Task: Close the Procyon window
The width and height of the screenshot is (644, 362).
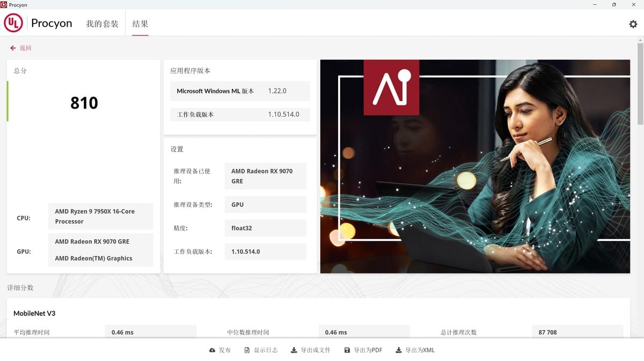Action: pyautogui.click(x=634, y=4)
